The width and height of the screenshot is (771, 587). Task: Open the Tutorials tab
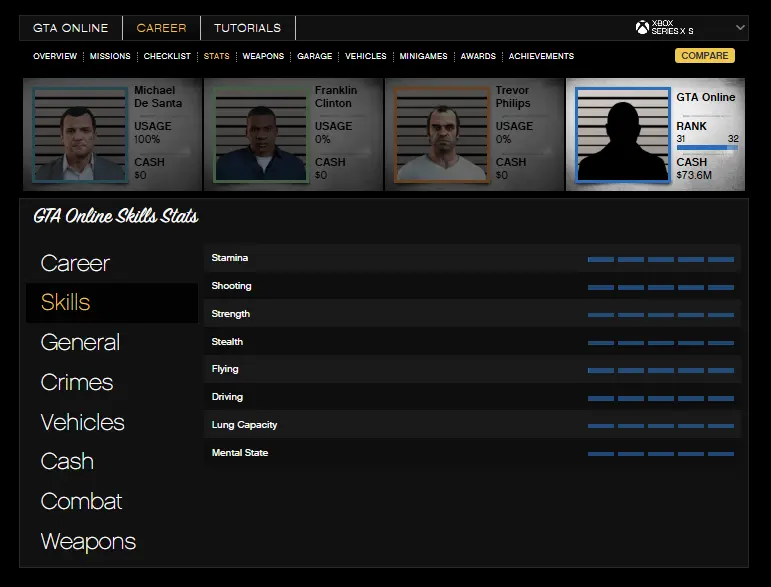point(247,28)
